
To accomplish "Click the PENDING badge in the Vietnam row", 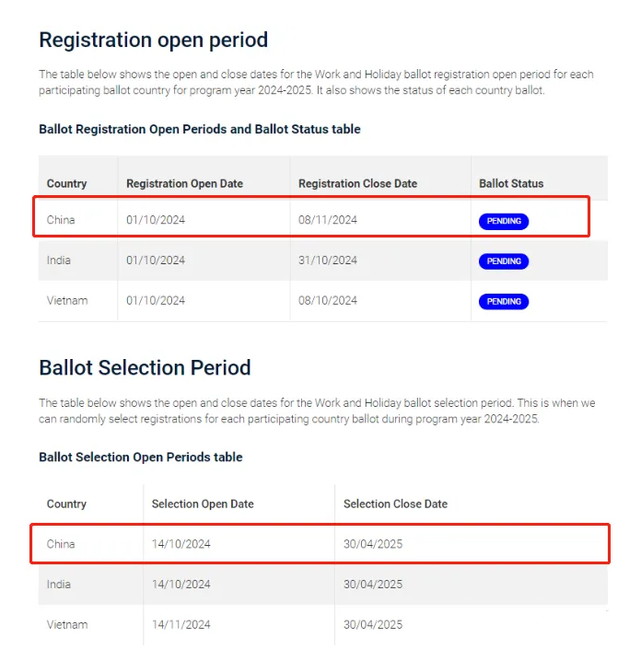I will pyautogui.click(x=504, y=302).
